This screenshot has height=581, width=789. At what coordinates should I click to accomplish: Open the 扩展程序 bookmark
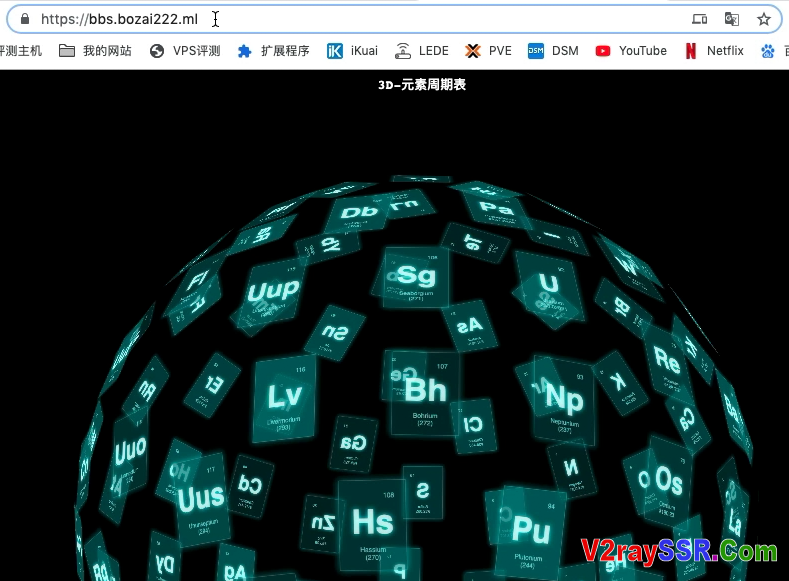point(273,51)
